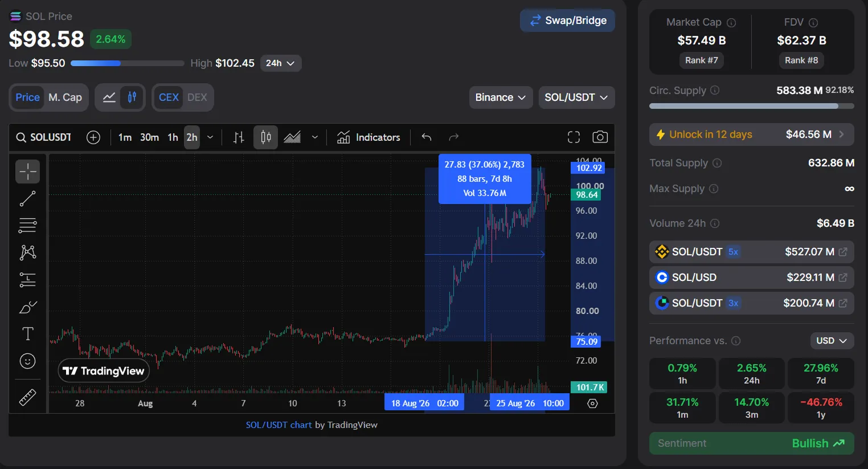Enter fullscreen chart mode
This screenshot has width=868, height=469.
[574, 137]
